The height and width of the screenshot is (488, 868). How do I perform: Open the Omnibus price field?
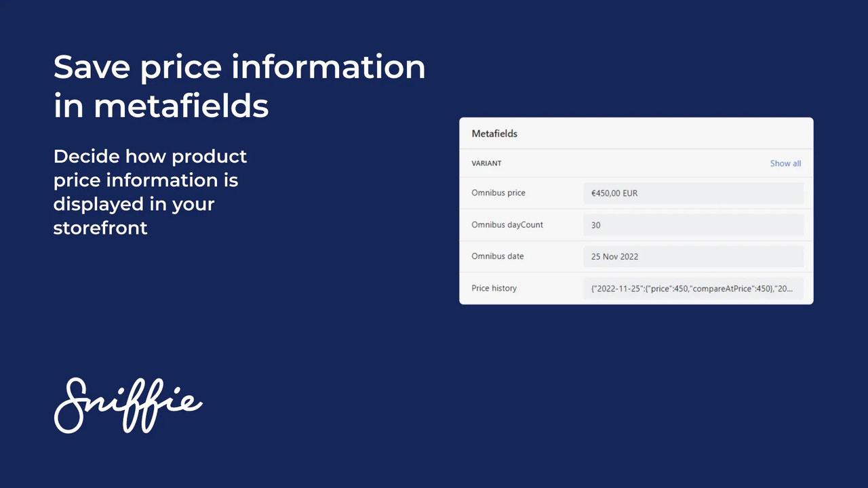(693, 193)
